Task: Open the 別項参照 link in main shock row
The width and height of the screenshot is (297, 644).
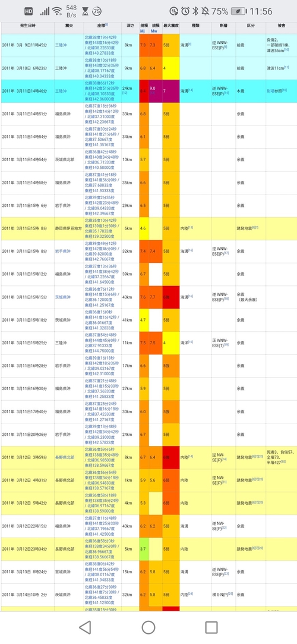Action: tap(273, 91)
